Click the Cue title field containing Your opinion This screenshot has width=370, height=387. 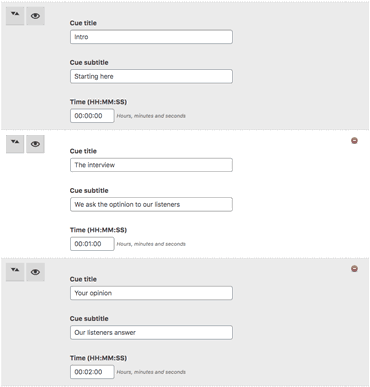pyautogui.click(x=151, y=293)
